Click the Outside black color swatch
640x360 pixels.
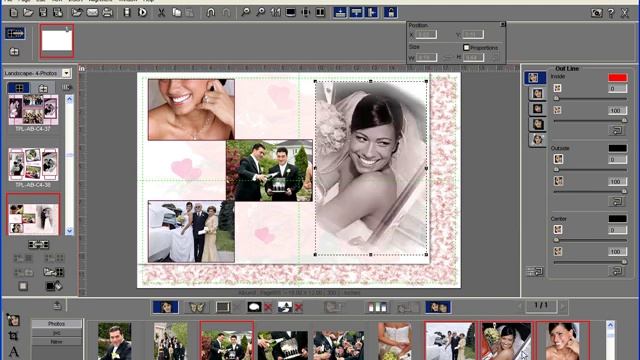click(x=618, y=148)
